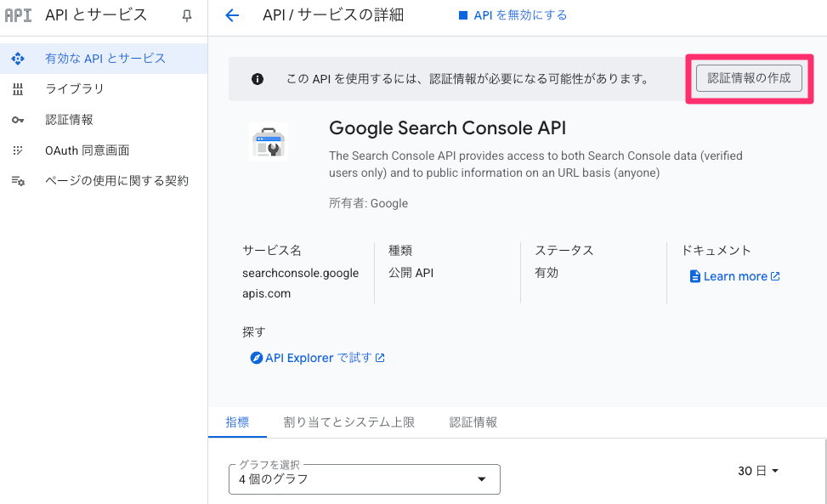The image size is (827, 504).
Task: Click 所有者: Google text
Action: click(x=369, y=203)
